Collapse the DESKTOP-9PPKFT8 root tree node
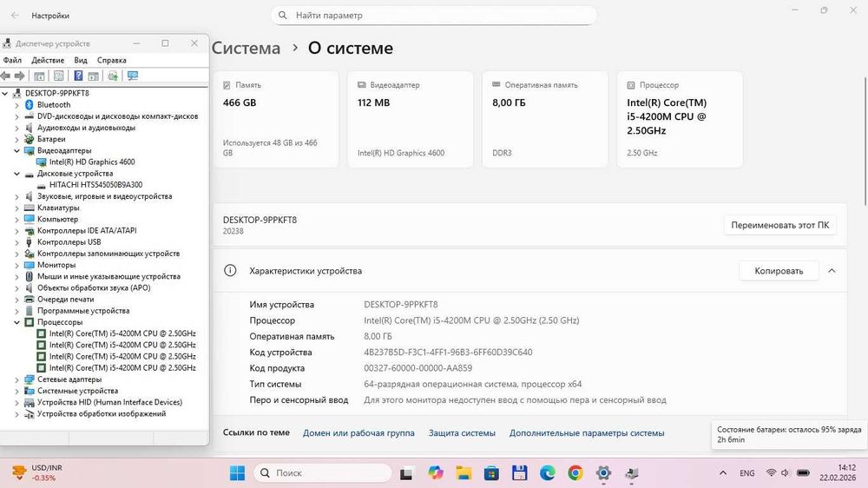The height and width of the screenshot is (488, 868). coord(5,93)
